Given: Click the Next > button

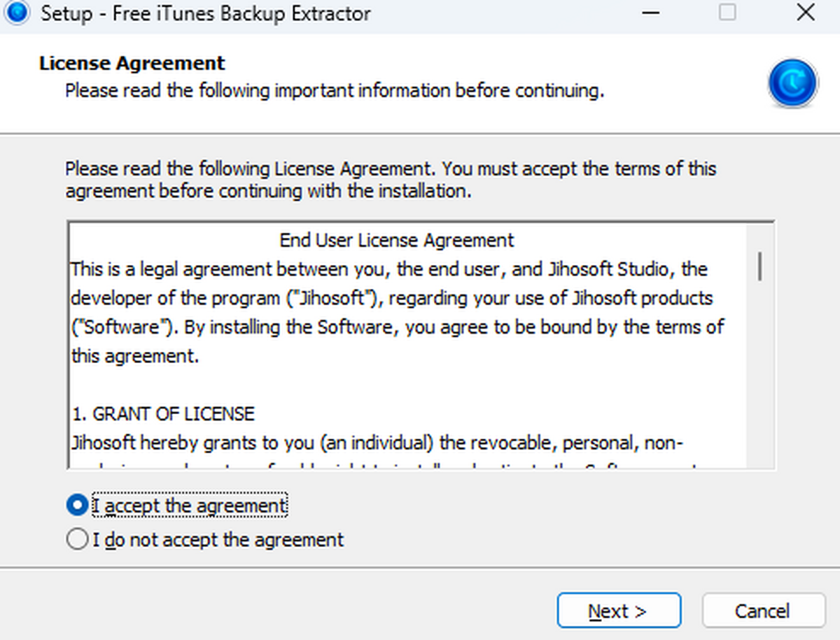Looking at the screenshot, I should [619, 611].
